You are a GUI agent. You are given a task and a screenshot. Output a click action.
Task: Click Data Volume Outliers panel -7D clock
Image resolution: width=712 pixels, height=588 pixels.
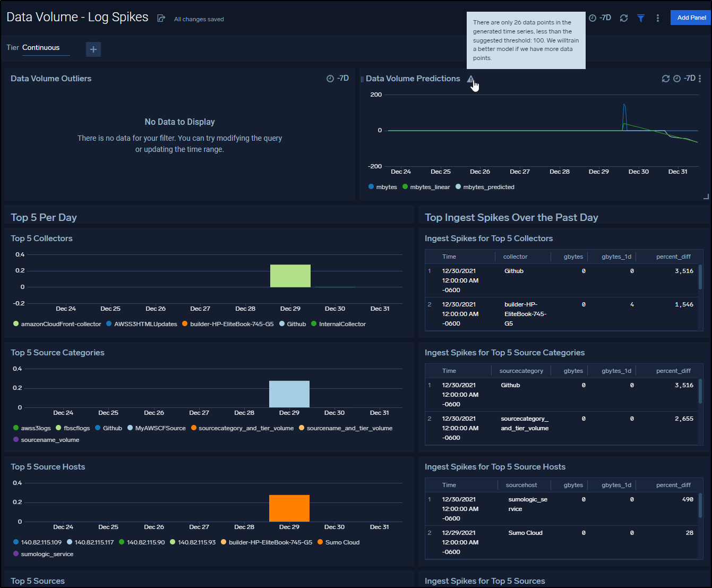338,79
